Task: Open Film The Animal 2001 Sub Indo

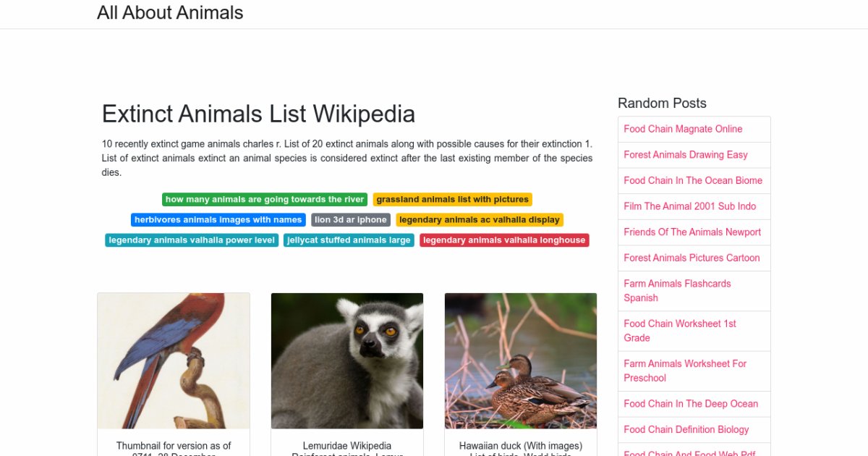Action: (x=689, y=206)
